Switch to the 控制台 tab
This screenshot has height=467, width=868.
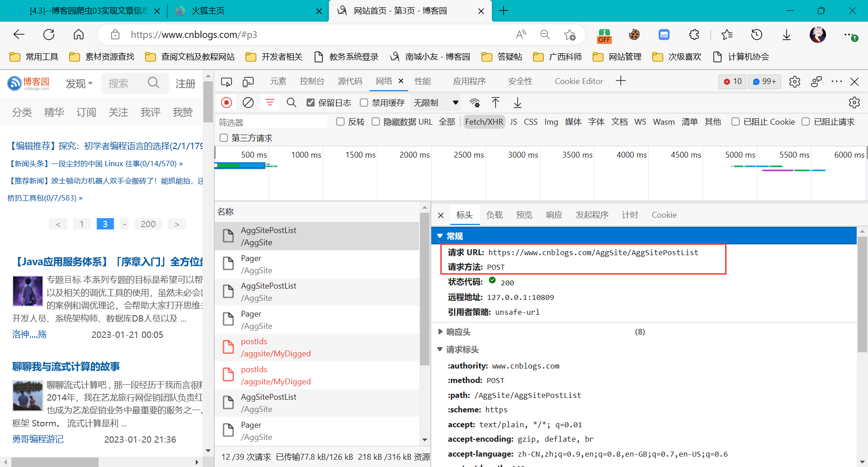[312, 81]
